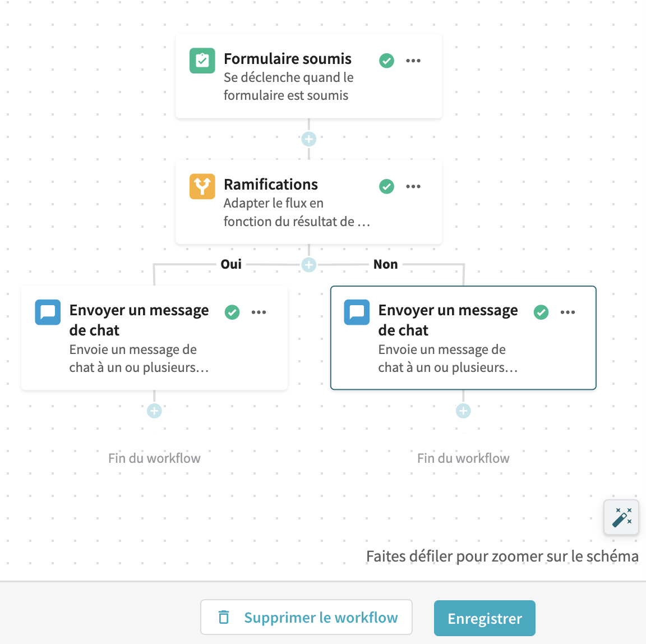Open the Ramifications three-dot menu
Viewport: 646px width, 644px height.
413,186
